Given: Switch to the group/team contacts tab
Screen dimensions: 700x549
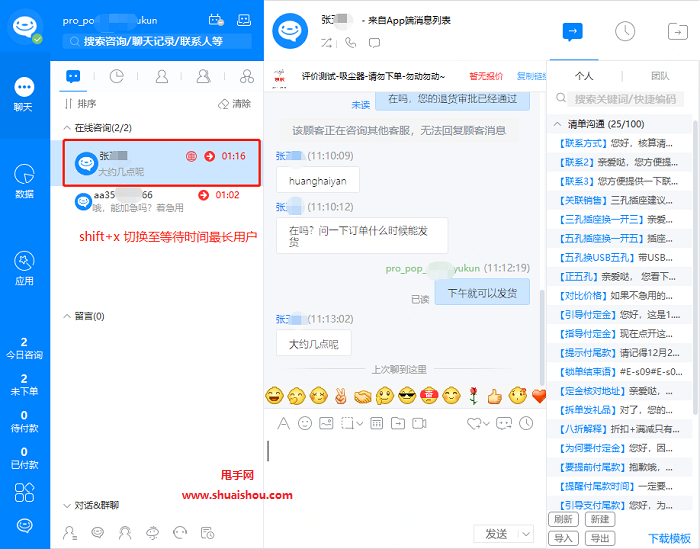Looking at the screenshot, I should (247, 76).
